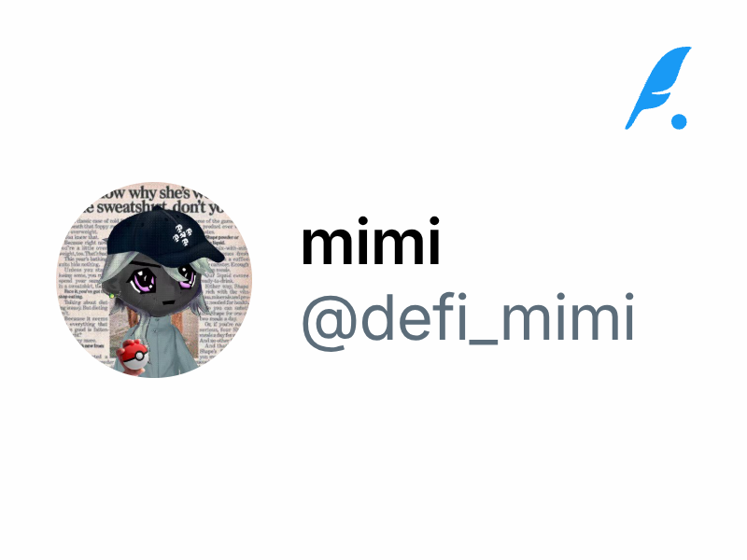Click the letters defi in the handle

[414, 315]
